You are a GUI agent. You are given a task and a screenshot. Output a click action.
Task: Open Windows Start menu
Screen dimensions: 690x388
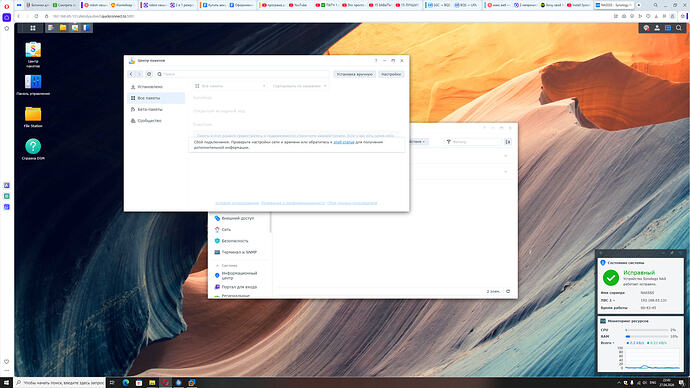tap(6, 383)
